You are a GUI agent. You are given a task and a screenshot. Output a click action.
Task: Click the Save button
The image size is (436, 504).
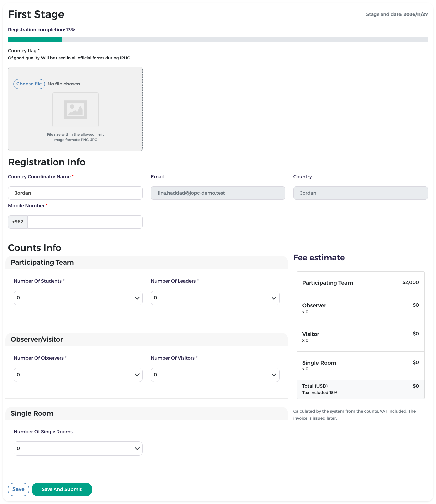(18, 489)
